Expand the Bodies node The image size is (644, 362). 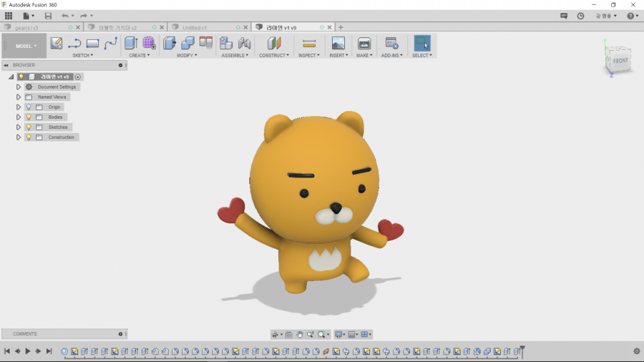19,117
